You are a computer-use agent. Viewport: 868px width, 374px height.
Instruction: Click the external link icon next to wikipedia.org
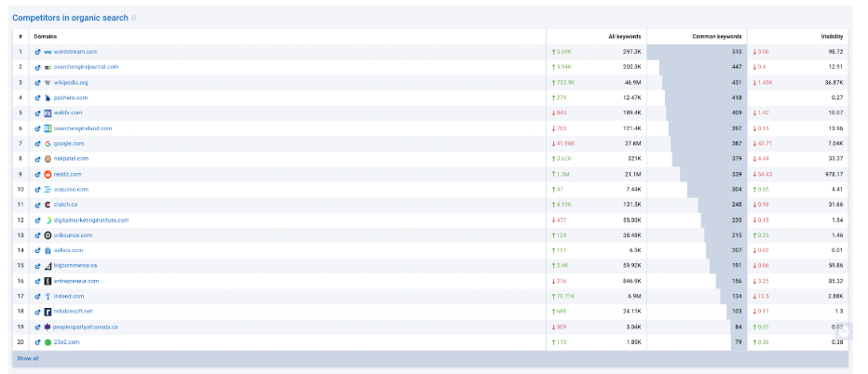37,83
